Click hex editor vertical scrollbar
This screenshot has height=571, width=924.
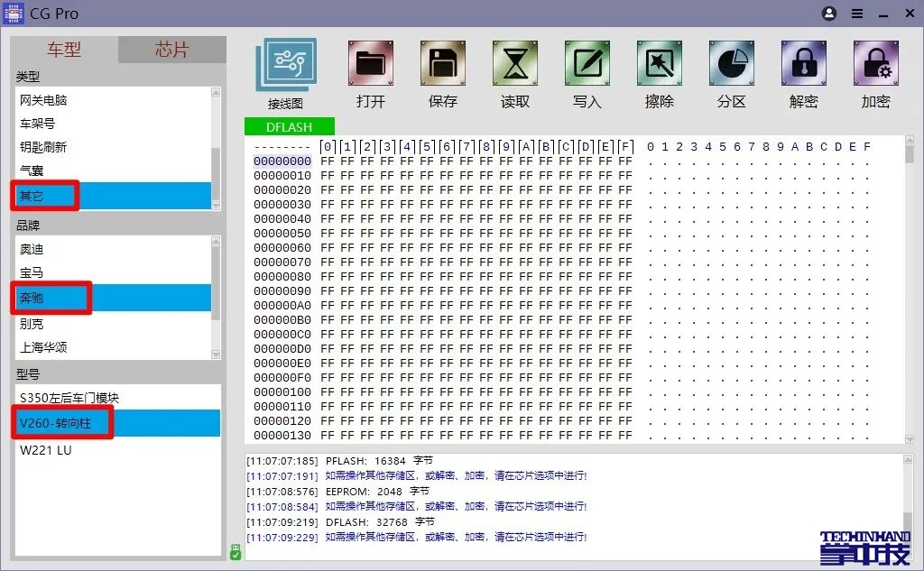[909, 289]
